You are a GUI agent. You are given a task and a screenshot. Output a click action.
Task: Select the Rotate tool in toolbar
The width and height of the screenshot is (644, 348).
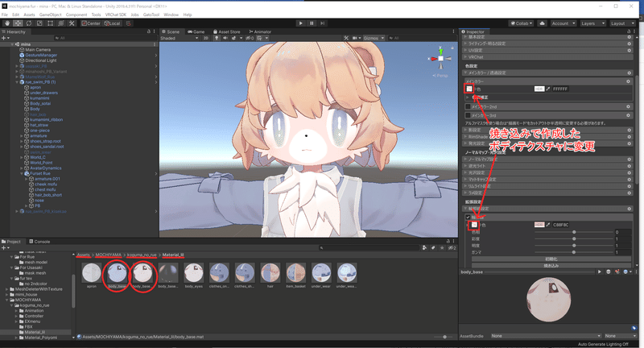29,23
